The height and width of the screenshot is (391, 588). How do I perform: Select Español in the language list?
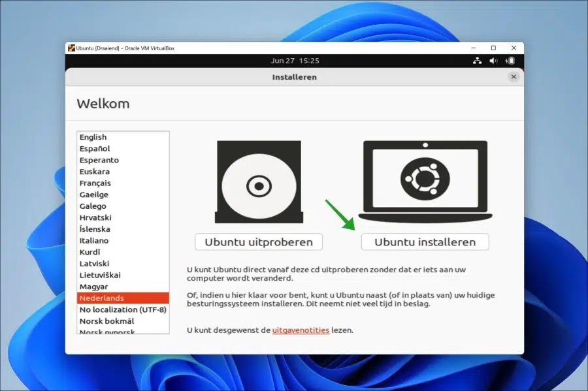click(x=123, y=149)
